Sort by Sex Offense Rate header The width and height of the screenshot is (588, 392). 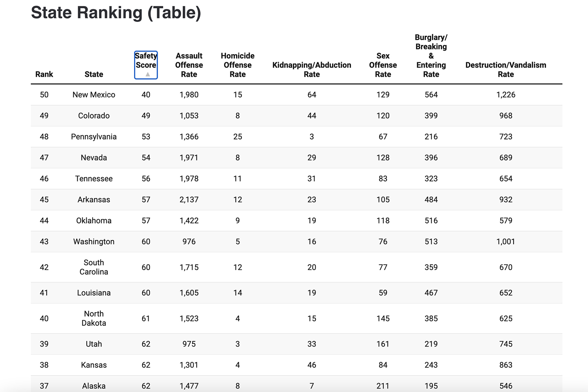point(383,65)
